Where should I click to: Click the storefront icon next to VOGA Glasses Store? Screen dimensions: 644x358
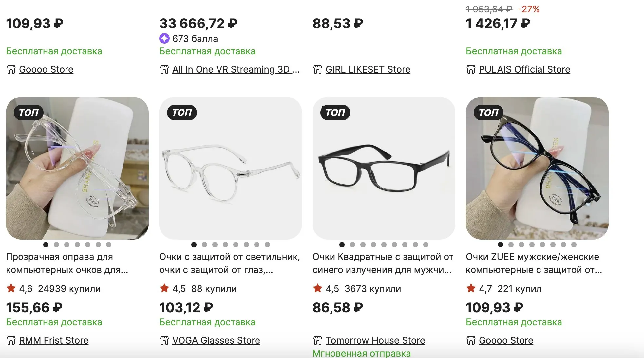coord(164,340)
